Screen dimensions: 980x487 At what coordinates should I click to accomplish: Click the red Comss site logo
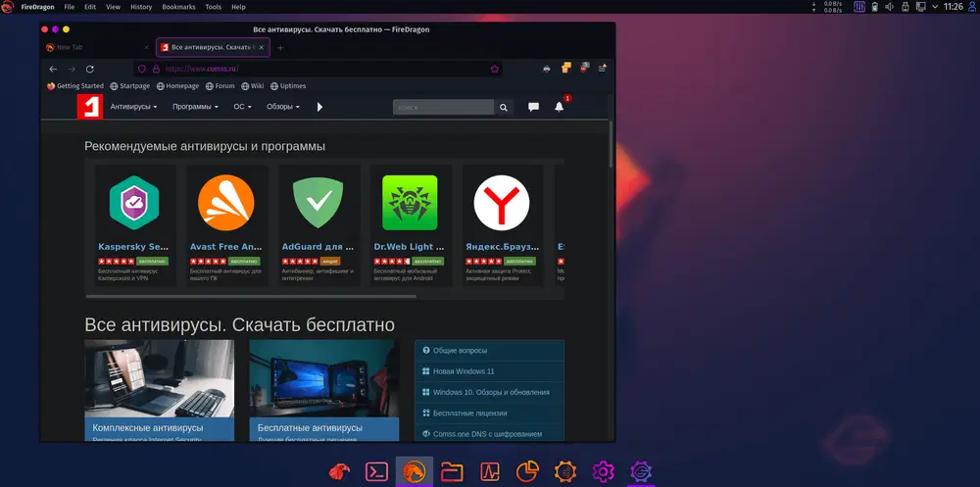point(89,107)
